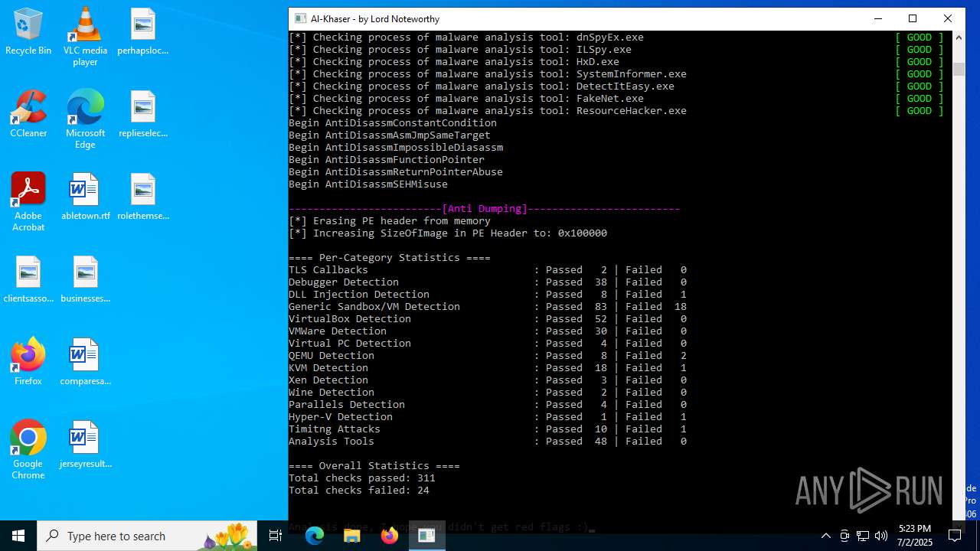The height and width of the screenshot is (551, 980).
Task: Select the rolethemse... image file
Action: pos(142,197)
